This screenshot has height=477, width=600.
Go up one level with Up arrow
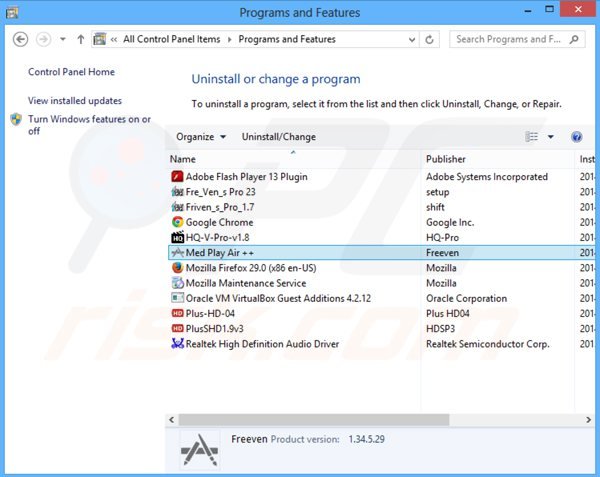(x=80, y=39)
